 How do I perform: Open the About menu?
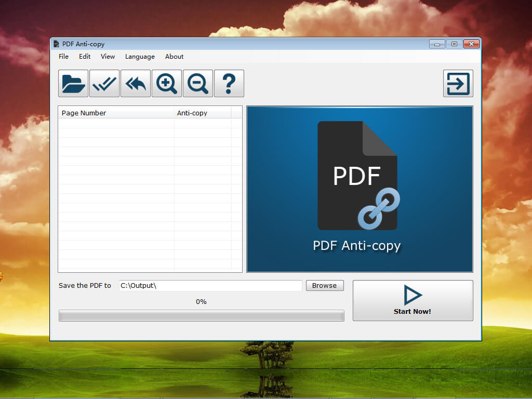click(x=174, y=57)
